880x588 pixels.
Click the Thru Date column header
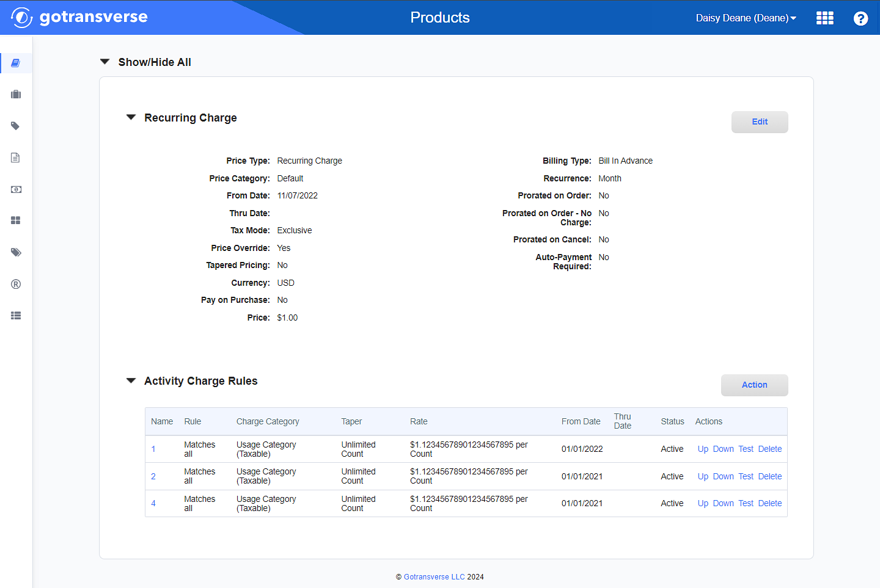(x=623, y=421)
